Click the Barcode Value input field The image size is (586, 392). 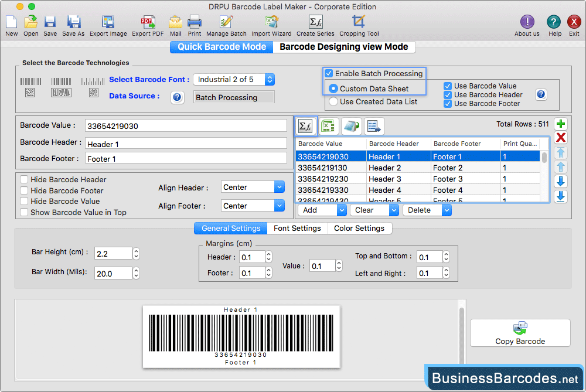click(x=186, y=126)
